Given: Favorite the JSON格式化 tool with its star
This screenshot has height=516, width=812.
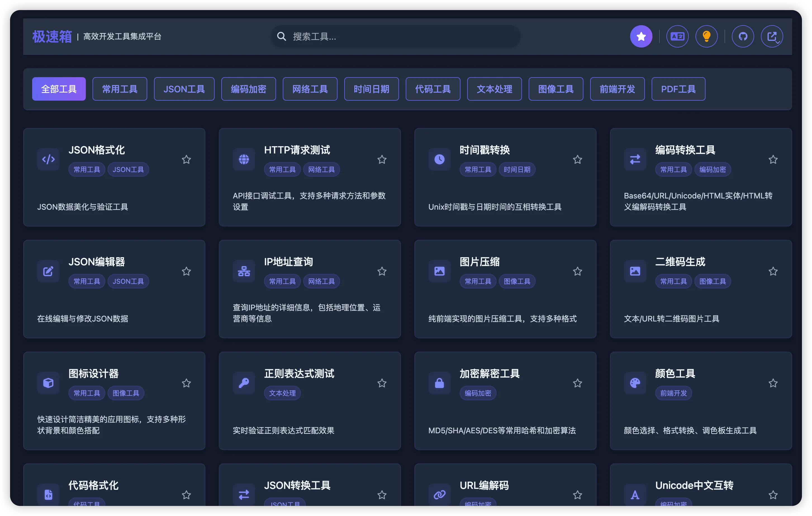Looking at the screenshot, I should 186,159.
